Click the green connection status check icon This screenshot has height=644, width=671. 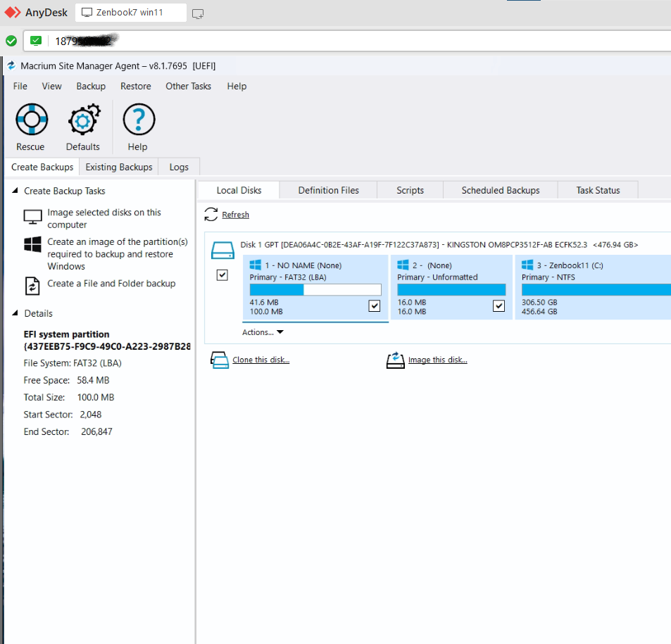point(11,41)
